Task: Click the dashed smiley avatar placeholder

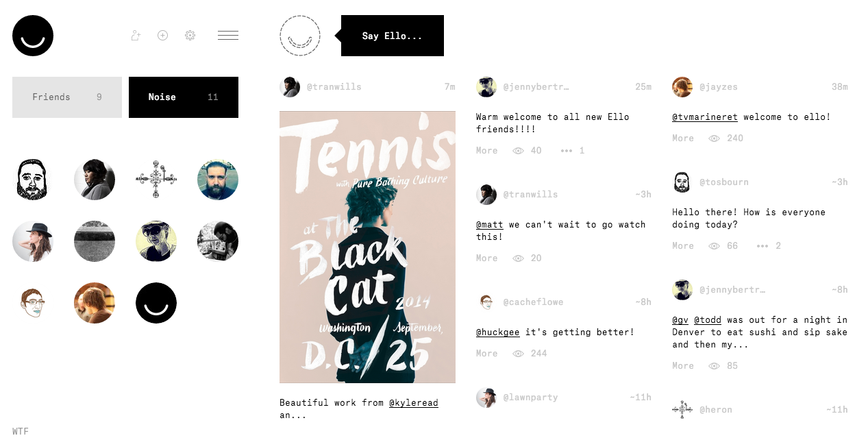Action: [x=300, y=36]
